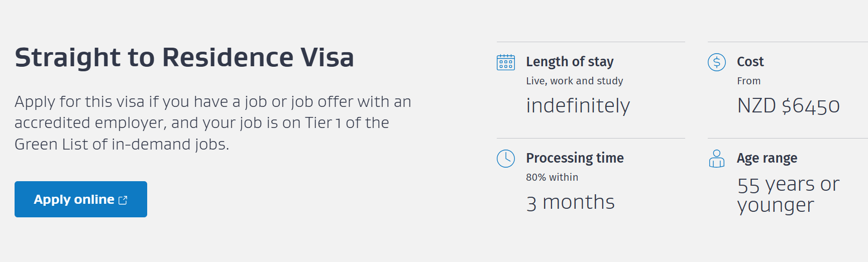868x262 pixels.
Task: Click the calendar icon beside Length of stay
Action: pos(506,62)
